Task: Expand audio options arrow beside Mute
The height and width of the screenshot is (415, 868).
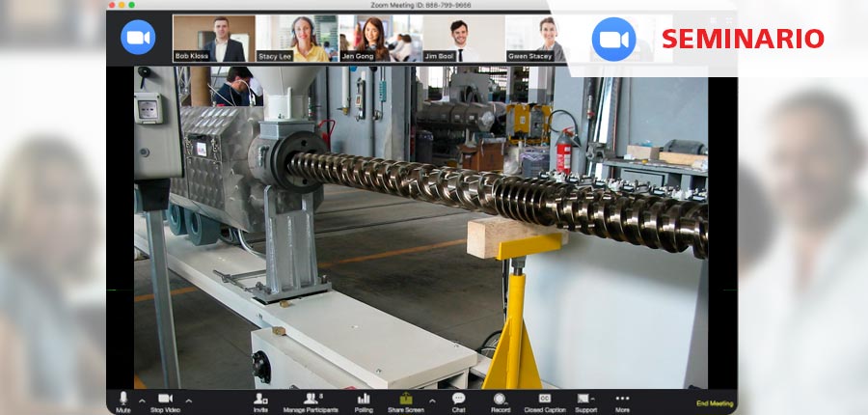Action: [x=142, y=401]
